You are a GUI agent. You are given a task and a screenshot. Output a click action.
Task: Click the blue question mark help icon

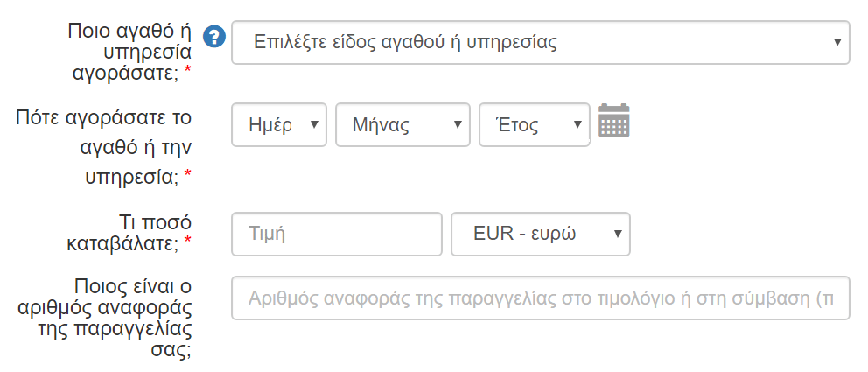pos(214,37)
